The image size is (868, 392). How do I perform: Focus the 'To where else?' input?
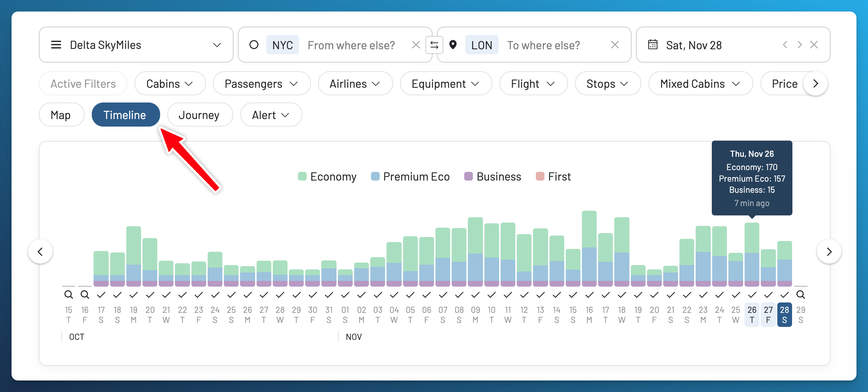(543, 45)
